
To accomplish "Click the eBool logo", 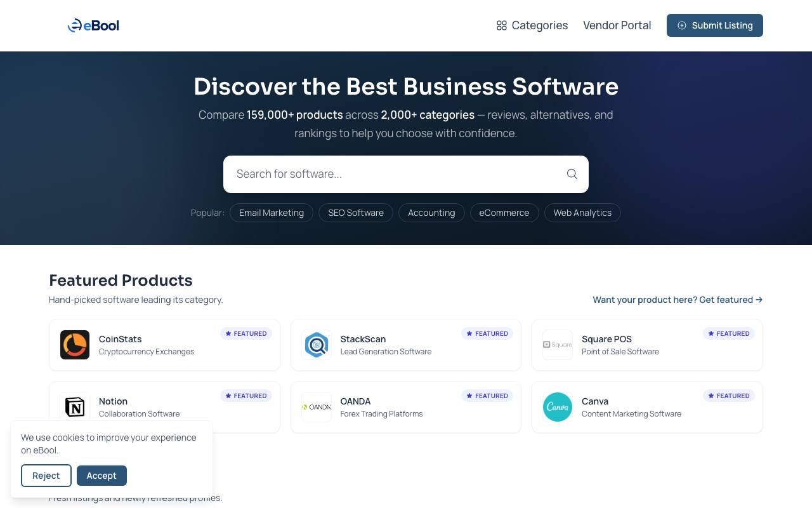I will pyautogui.click(x=93, y=25).
